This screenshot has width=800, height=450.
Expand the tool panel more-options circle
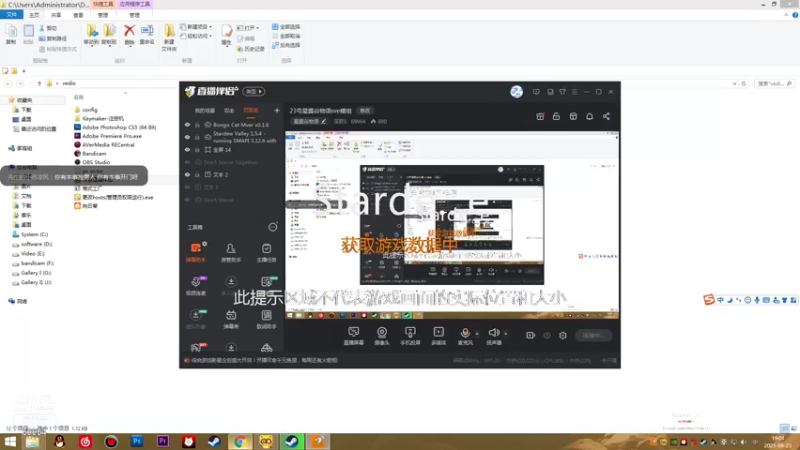click(x=273, y=227)
